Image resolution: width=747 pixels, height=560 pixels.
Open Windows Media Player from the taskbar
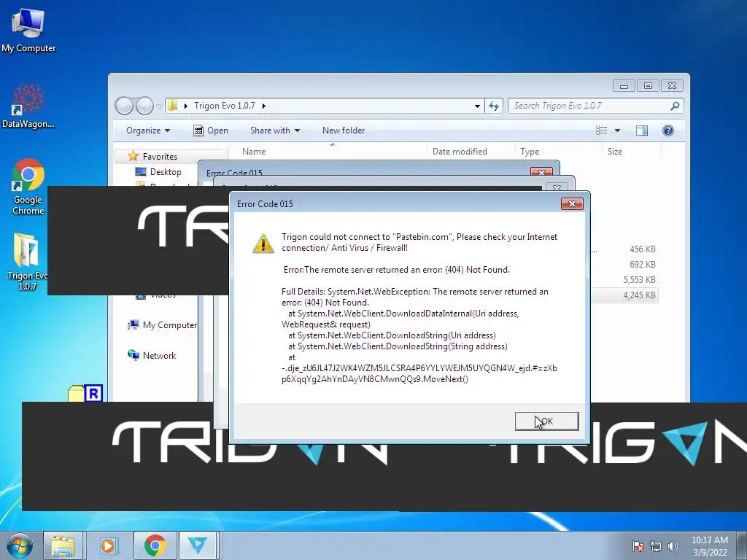click(109, 545)
